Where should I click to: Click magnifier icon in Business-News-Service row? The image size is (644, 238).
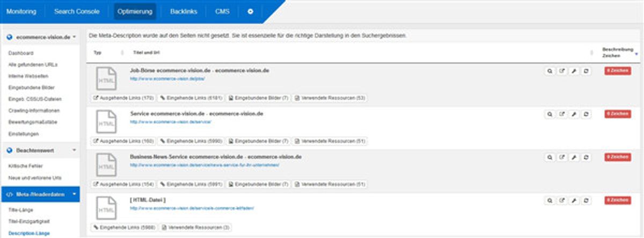coord(550,158)
